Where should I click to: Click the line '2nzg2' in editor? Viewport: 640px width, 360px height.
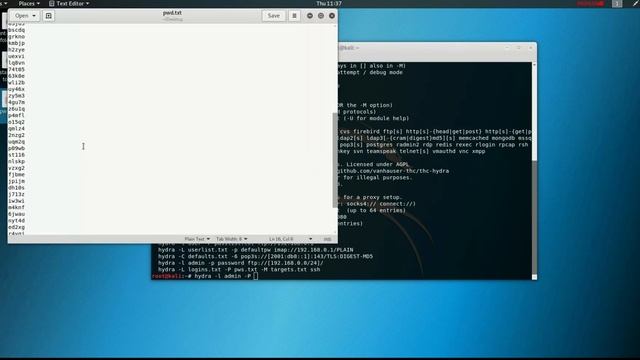[17, 135]
